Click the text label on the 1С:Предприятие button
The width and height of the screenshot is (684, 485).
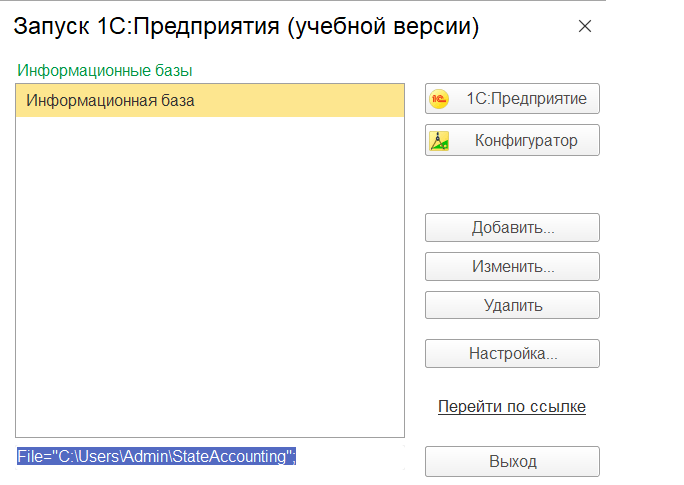(x=526, y=99)
